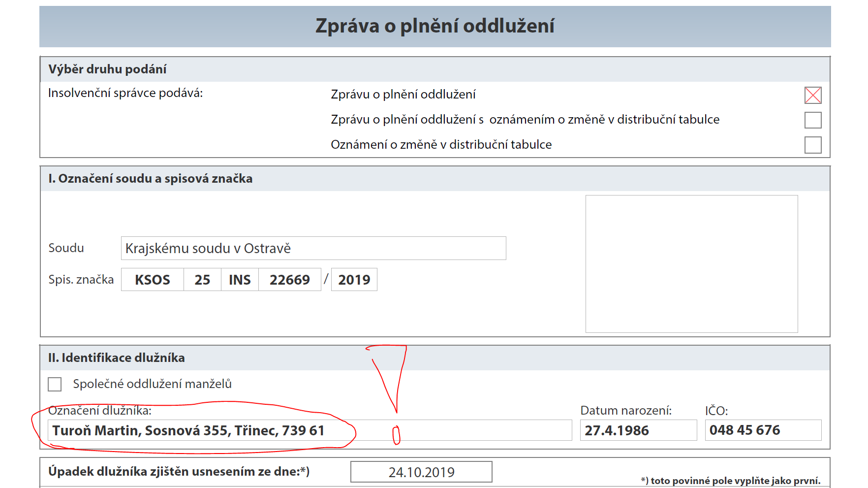This screenshot has height=488, width=868.
Task: Click the footnote 'toto povinné pole vyplňte jako první'
Action: click(x=731, y=481)
